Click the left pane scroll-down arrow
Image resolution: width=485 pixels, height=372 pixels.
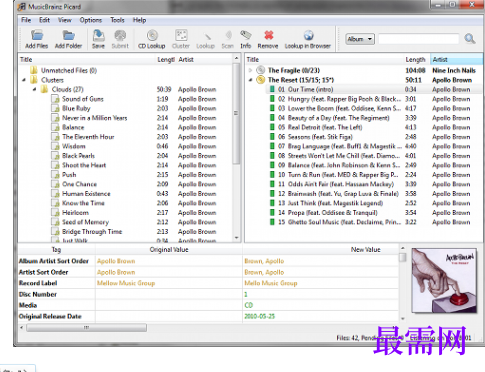236,238
